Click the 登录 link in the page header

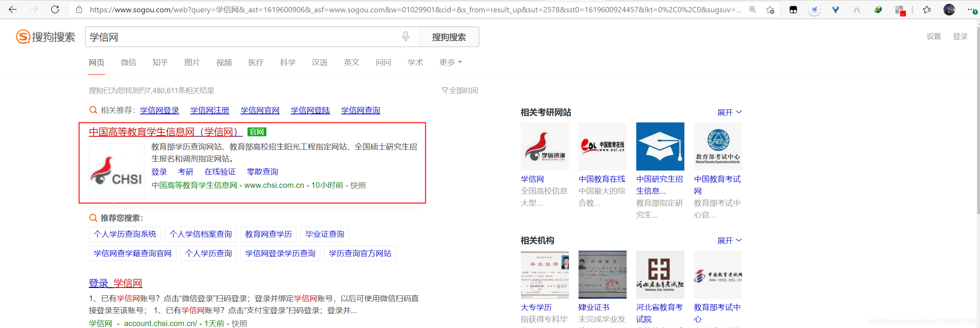(960, 37)
